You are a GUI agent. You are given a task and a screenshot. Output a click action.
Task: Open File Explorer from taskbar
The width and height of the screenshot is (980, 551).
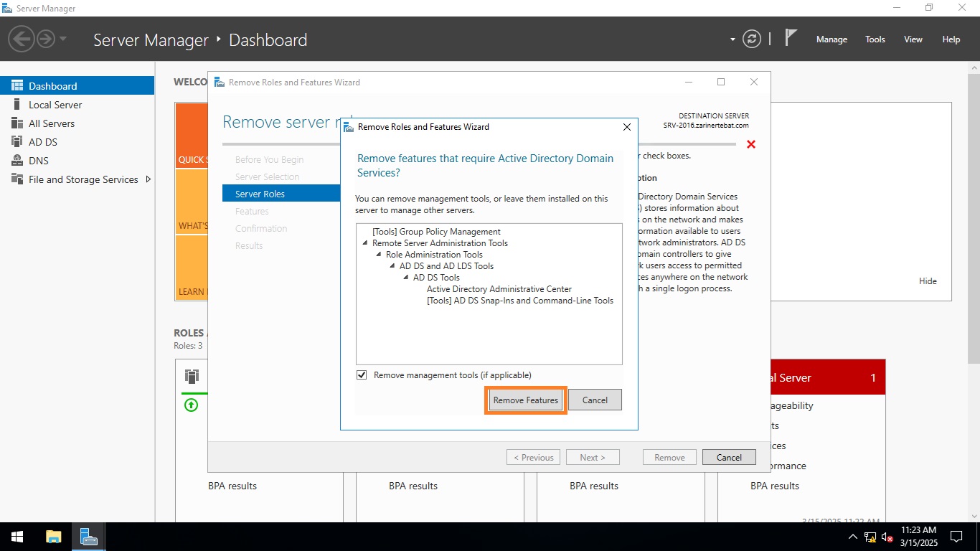tap(54, 537)
